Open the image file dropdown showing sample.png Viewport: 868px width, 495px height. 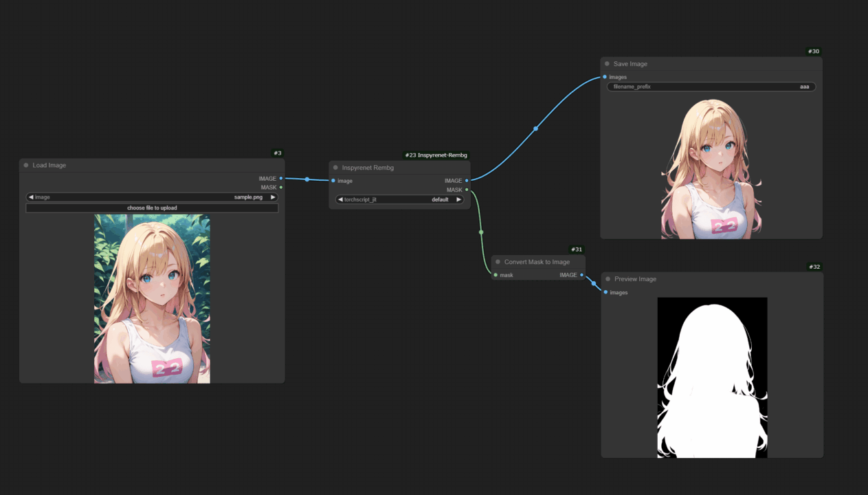[152, 197]
